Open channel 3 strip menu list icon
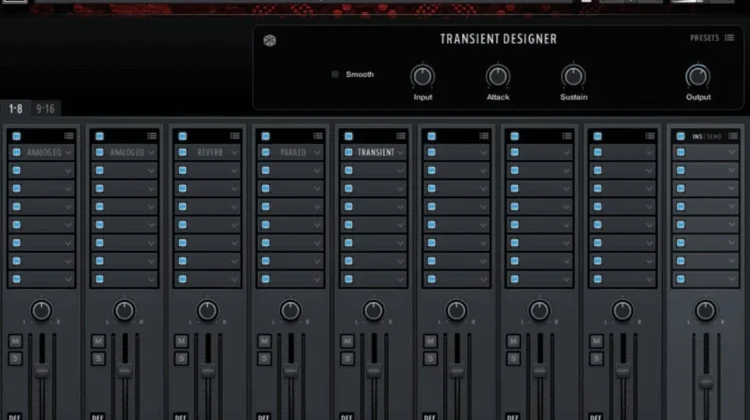750x420 pixels. pyautogui.click(x=235, y=136)
